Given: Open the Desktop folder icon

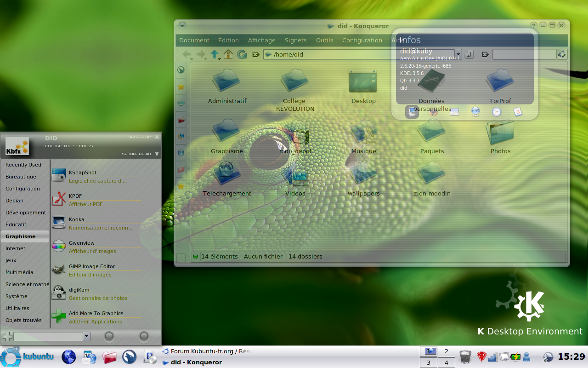Looking at the screenshot, I should (363, 86).
